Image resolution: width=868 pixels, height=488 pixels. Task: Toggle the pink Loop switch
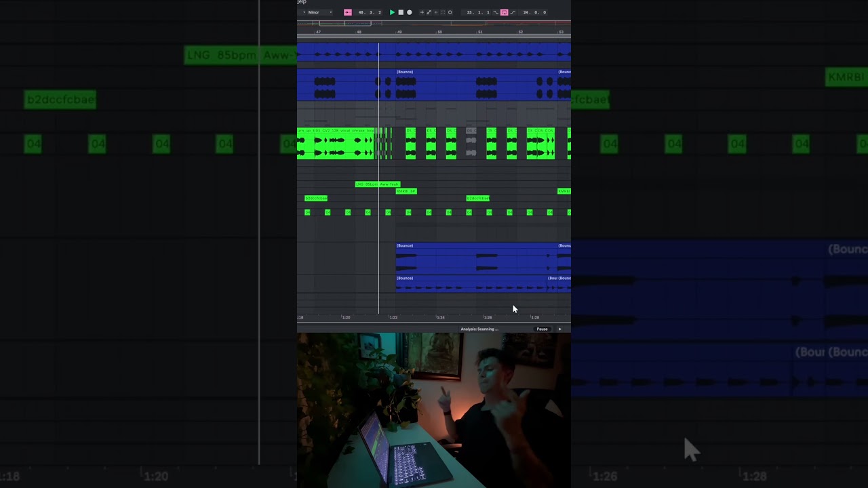point(504,12)
